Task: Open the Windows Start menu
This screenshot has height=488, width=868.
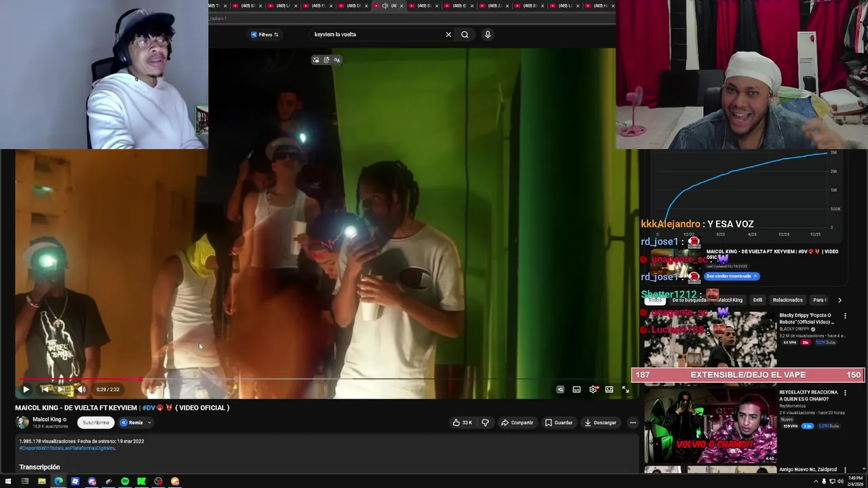Action: click(x=8, y=481)
